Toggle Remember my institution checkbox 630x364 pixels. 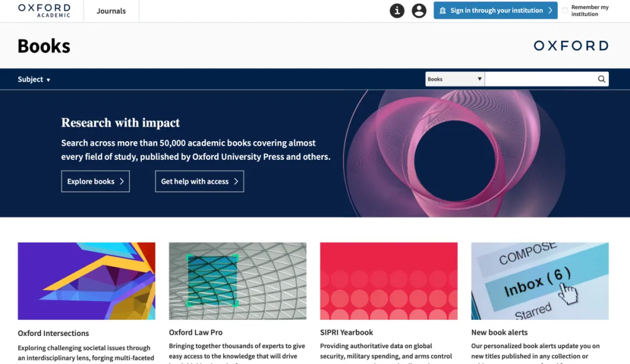(565, 10)
